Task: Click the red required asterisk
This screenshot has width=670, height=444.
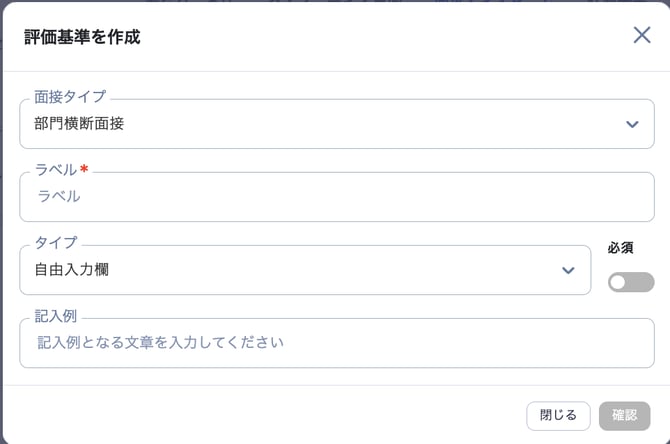Action: click(x=85, y=169)
